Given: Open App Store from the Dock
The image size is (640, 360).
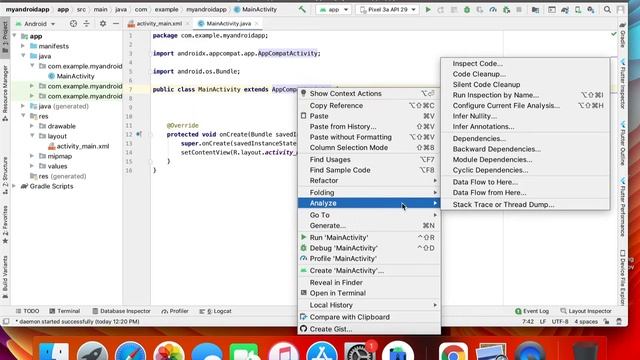Looking at the screenshot, I should tap(322, 351).
